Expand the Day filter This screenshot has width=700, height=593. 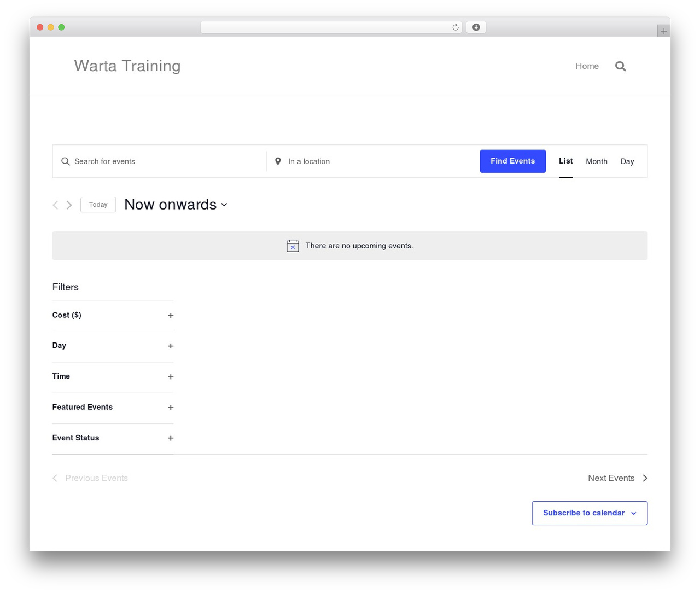point(113,346)
